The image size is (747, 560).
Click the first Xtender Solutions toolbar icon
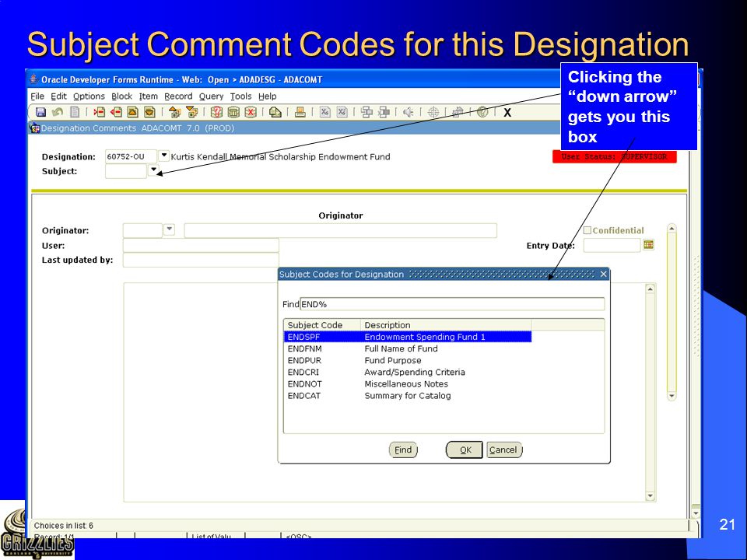325,112
